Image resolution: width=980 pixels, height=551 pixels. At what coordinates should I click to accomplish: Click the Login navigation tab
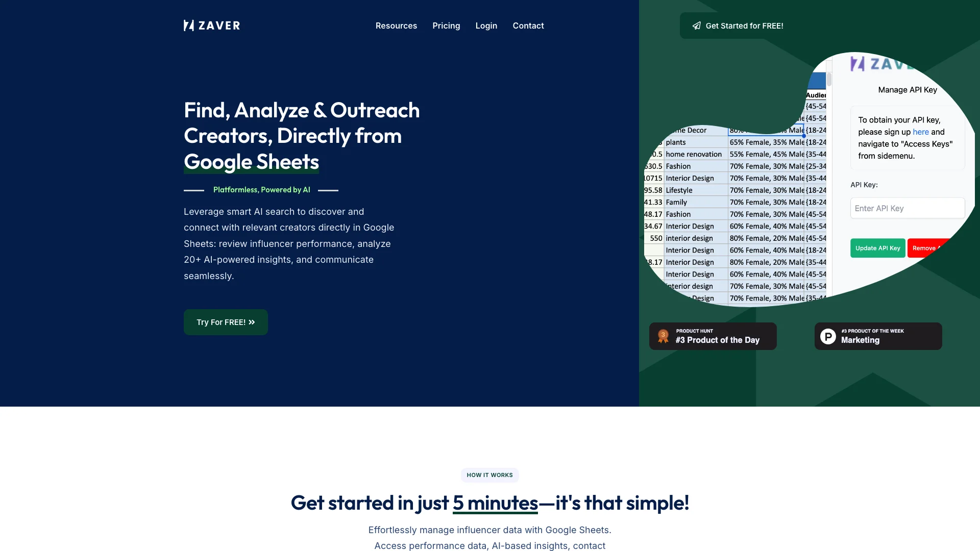pos(486,26)
